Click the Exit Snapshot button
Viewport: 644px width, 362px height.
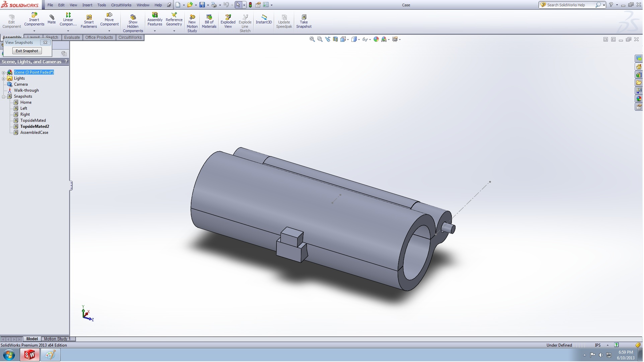pyautogui.click(x=27, y=51)
